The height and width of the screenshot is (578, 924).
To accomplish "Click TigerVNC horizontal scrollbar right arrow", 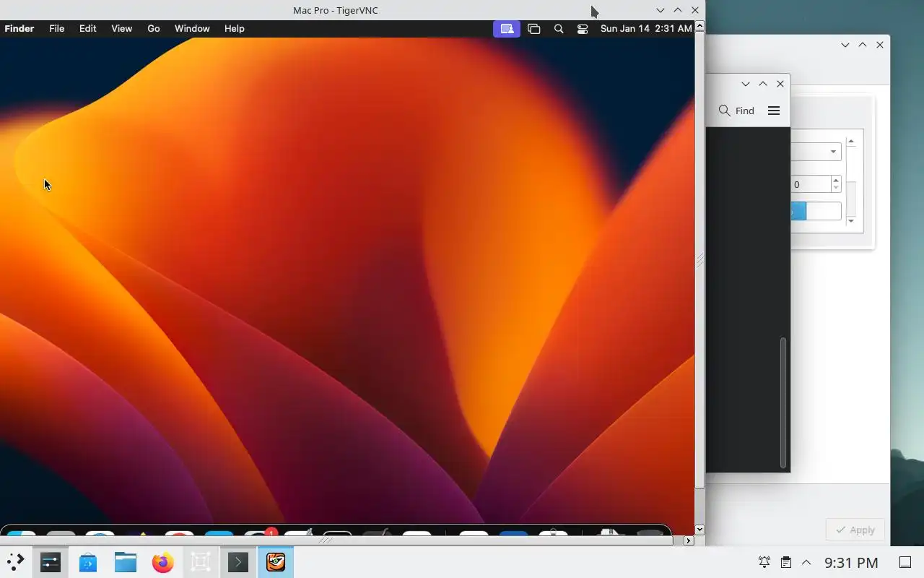I will point(689,540).
